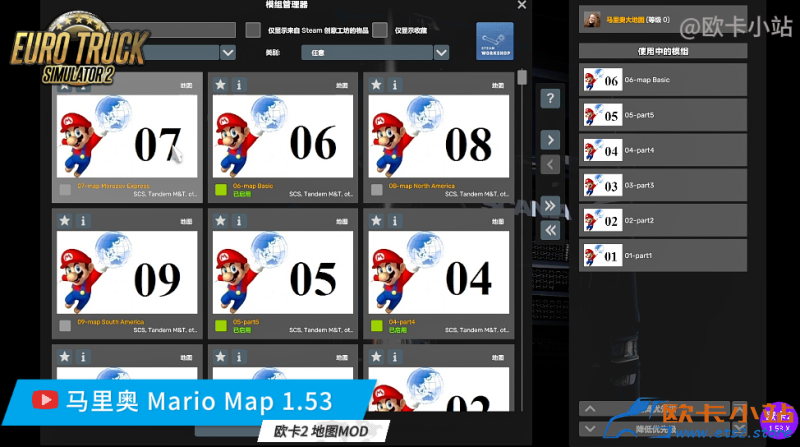This screenshot has width=800, height=447.
Task: Click the category combo box field
Action: click(367, 53)
